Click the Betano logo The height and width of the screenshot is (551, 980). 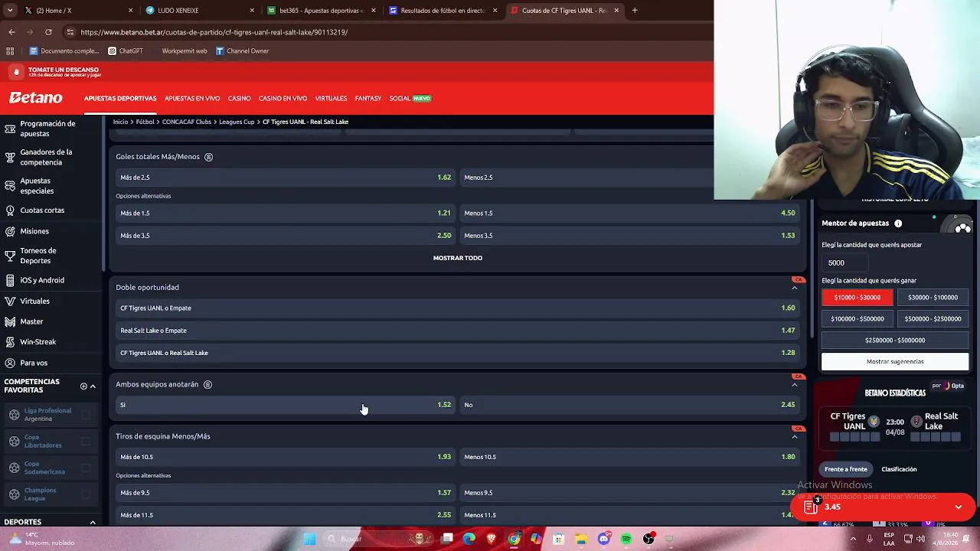36,98
